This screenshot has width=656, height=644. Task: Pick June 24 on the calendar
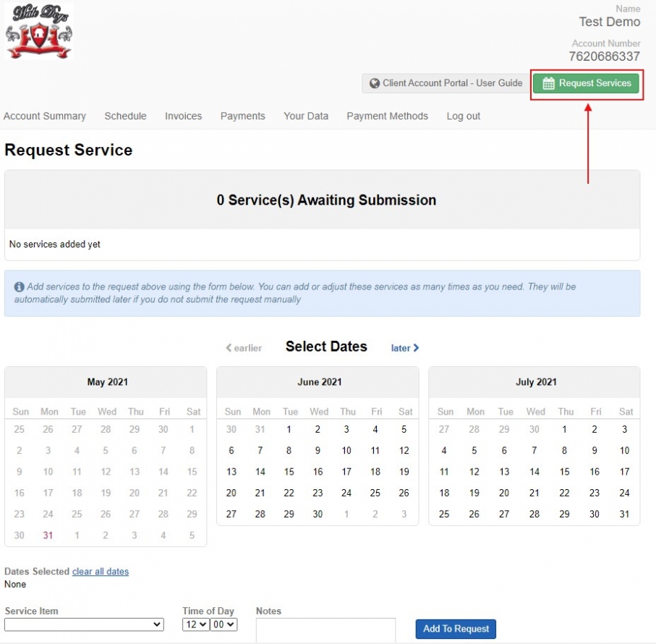coord(346,493)
